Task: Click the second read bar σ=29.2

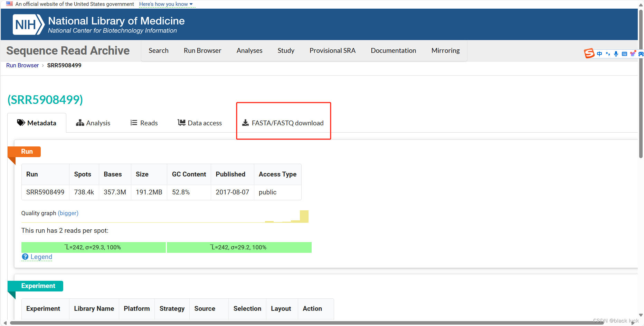Action: (239, 247)
